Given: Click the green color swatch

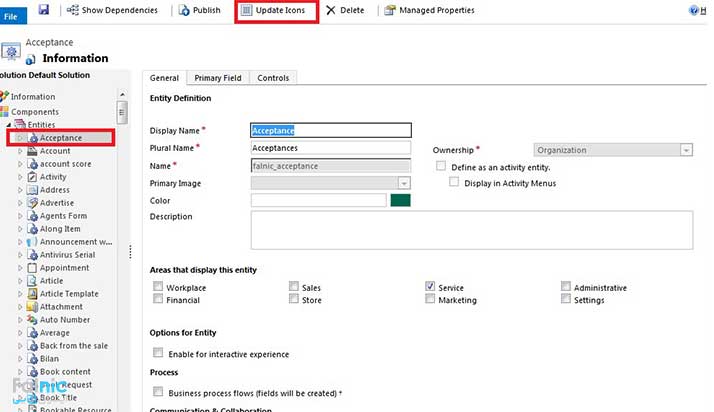Looking at the screenshot, I should [x=400, y=200].
